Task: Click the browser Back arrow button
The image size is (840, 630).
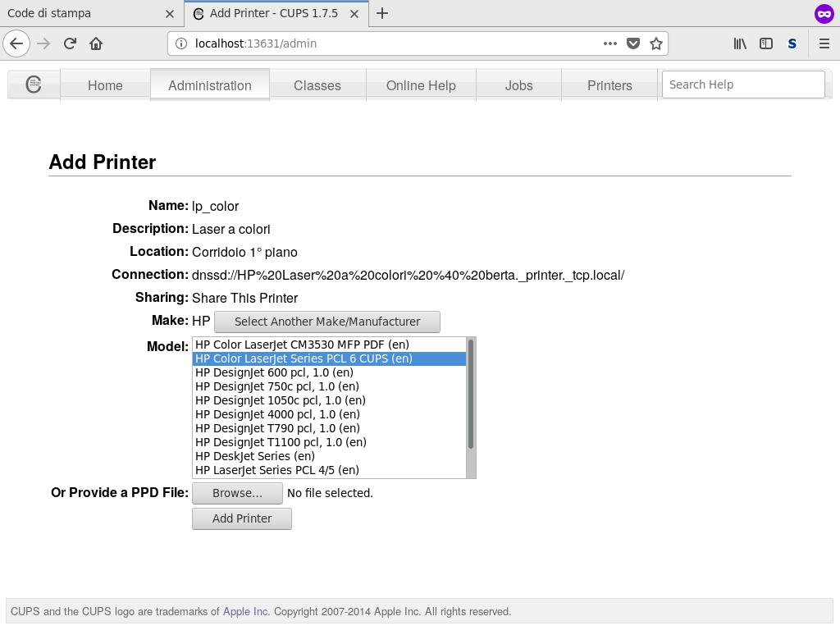Action: (16, 43)
